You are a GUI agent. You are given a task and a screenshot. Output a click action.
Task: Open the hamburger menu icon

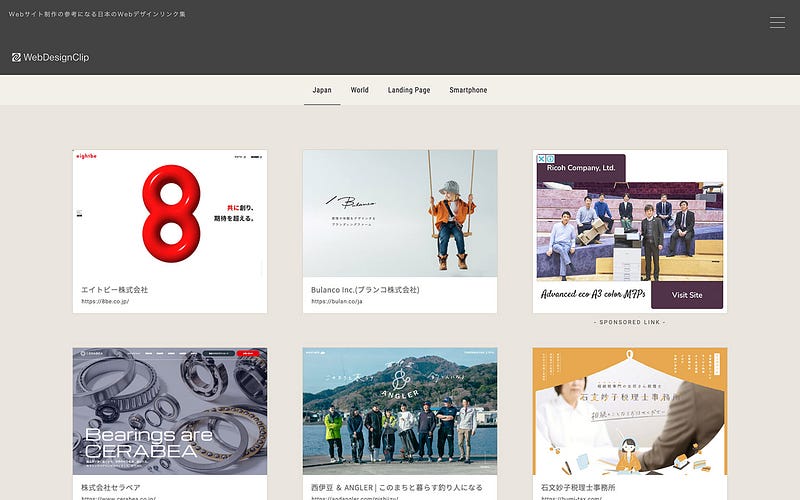coord(777,22)
